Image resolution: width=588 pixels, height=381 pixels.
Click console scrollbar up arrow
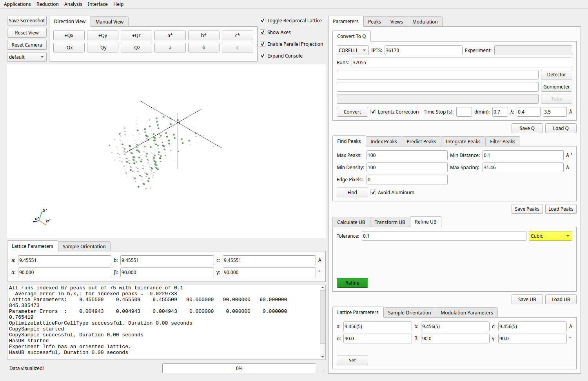pos(323,288)
